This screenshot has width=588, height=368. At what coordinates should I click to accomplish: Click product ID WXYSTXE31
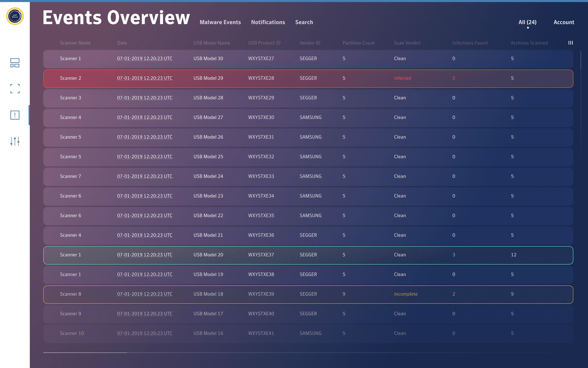[x=261, y=137]
